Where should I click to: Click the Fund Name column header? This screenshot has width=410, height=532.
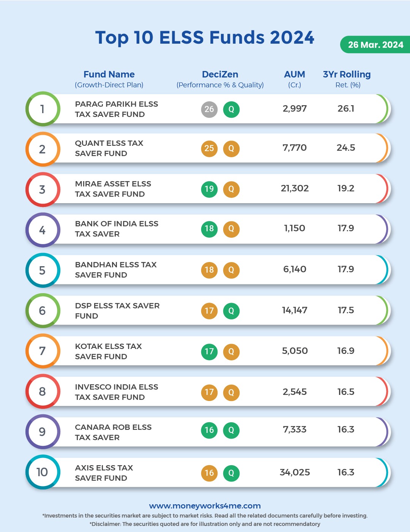[x=109, y=74]
